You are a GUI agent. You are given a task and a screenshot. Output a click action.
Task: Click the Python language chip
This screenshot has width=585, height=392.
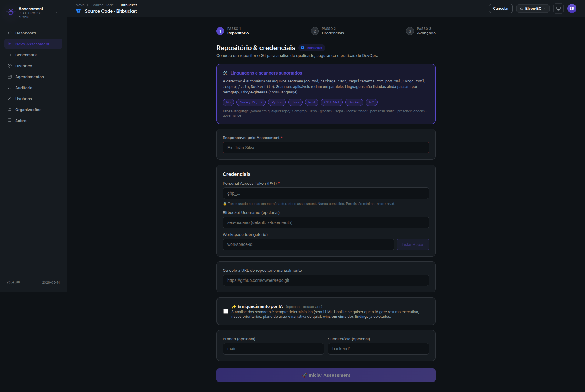point(277,102)
